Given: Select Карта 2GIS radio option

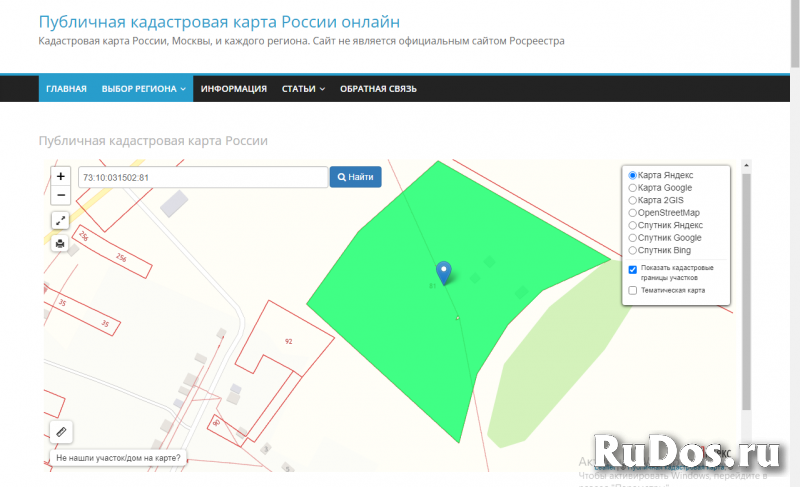Looking at the screenshot, I should coord(632,200).
